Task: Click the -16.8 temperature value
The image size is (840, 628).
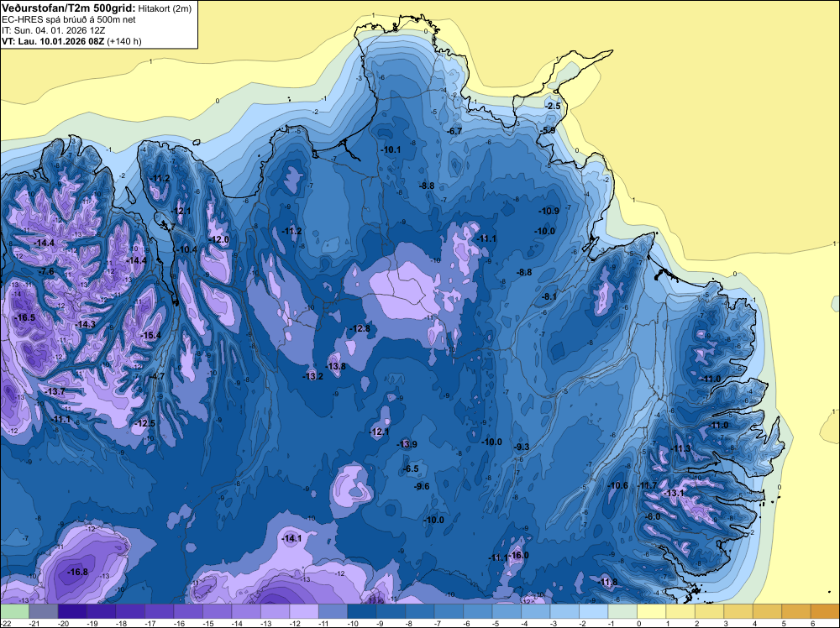Action: 77,573
